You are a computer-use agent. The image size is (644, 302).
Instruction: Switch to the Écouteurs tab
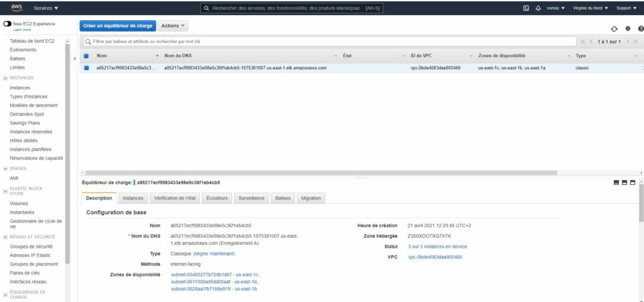[217, 198]
